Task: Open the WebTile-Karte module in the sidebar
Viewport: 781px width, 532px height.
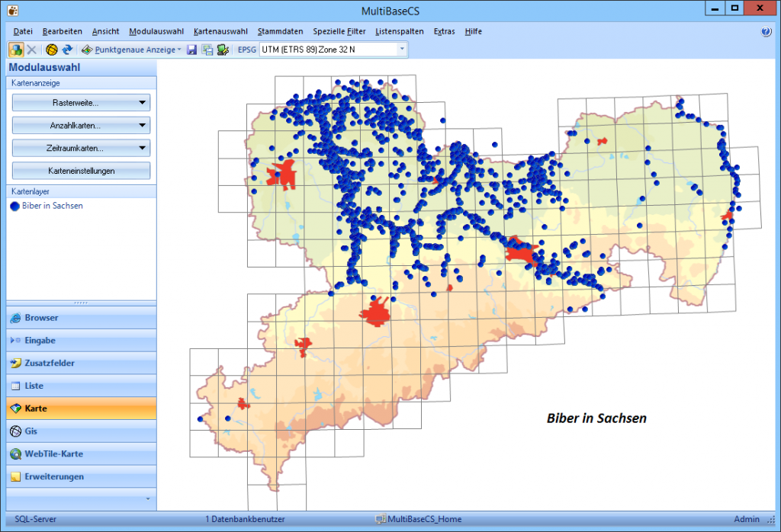Action: tap(81, 453)
